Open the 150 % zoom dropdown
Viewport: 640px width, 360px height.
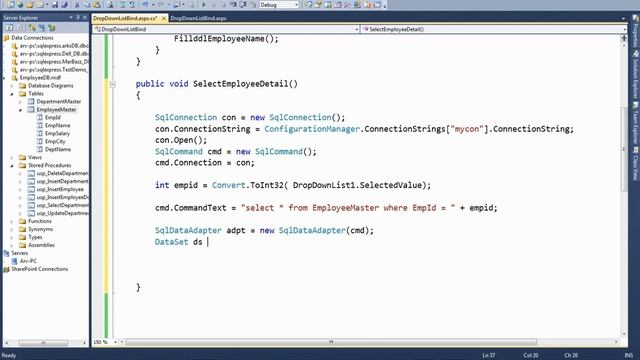[116, 342]
